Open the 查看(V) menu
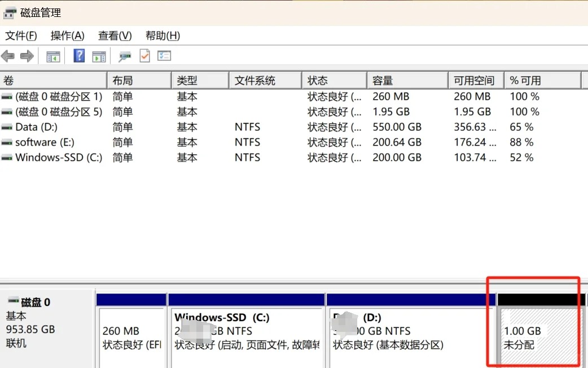This screenshot has width=588, height=368. [x=115, y=36]
